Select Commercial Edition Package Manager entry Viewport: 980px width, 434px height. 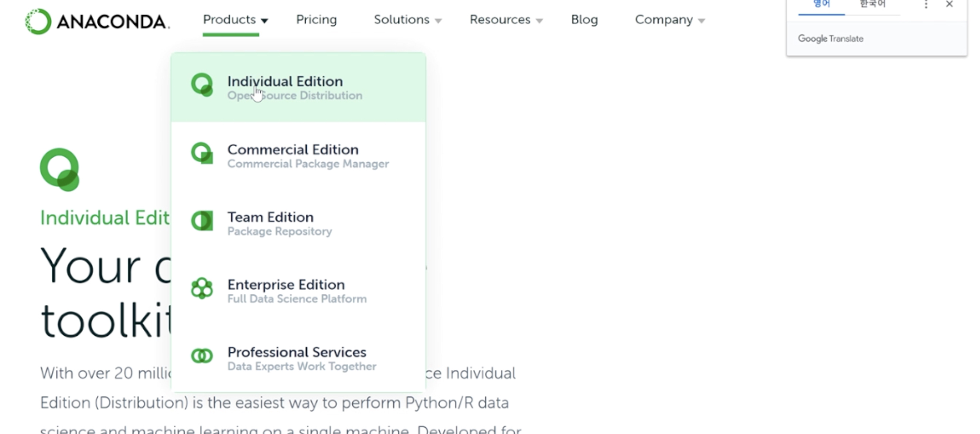(x=308, y=156)
